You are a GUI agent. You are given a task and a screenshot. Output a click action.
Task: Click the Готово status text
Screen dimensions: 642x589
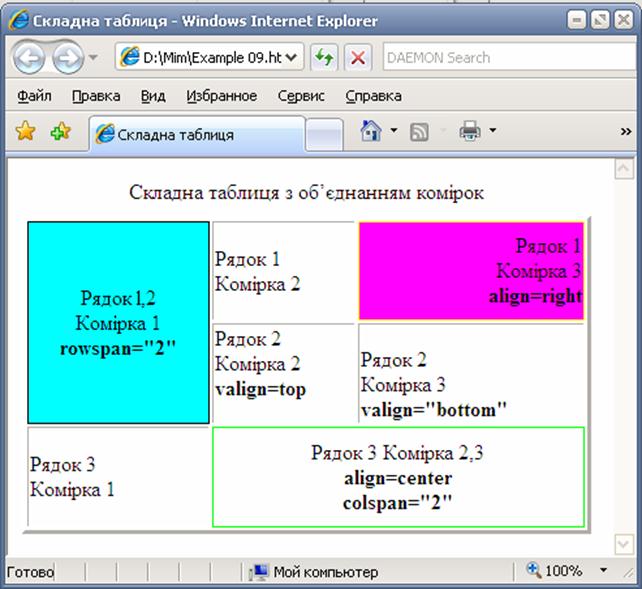[30, 572]
